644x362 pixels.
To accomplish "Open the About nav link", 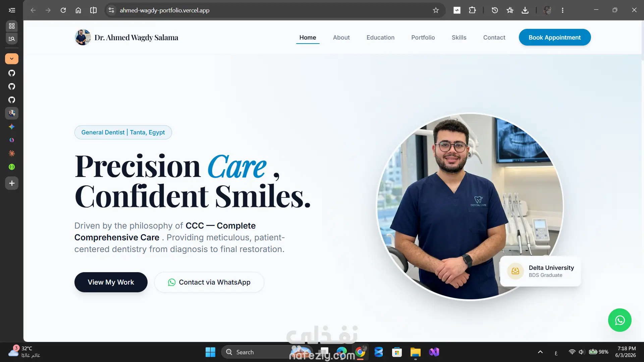I will click(x=341, y=38).
